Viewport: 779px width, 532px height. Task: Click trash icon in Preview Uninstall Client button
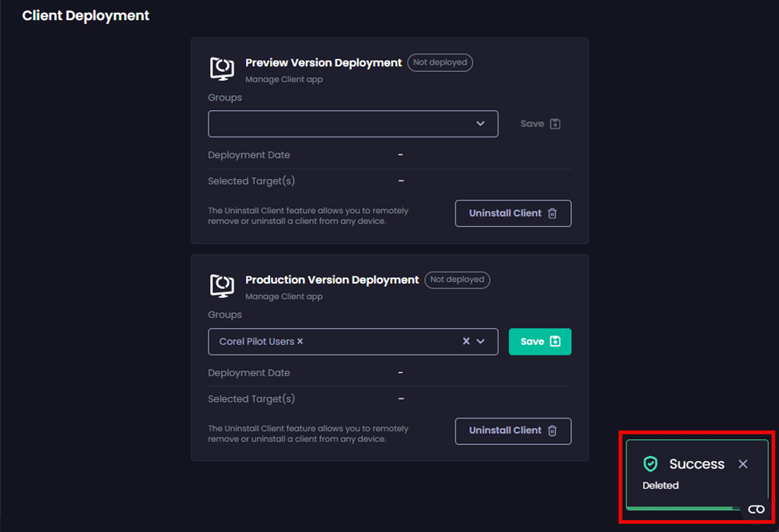point(552,213)
